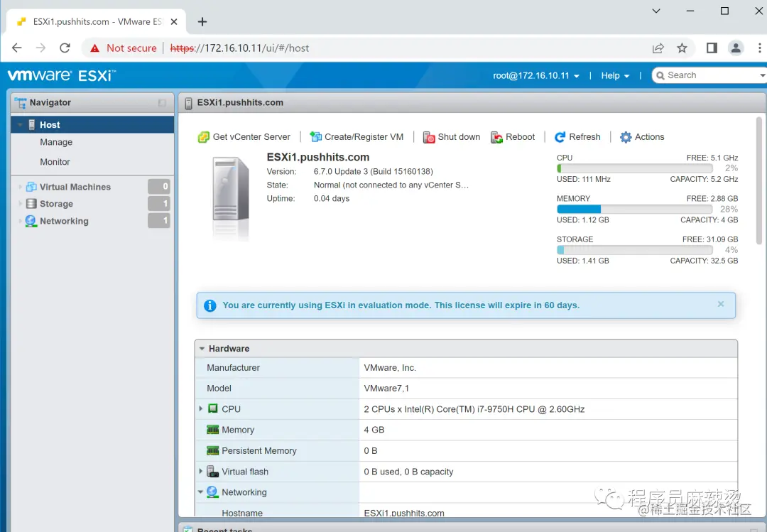This screenshot has width=767, height=532.
Task: Click the Virtual flash icon
Action: pyautogui.click(x=213, y=472)
